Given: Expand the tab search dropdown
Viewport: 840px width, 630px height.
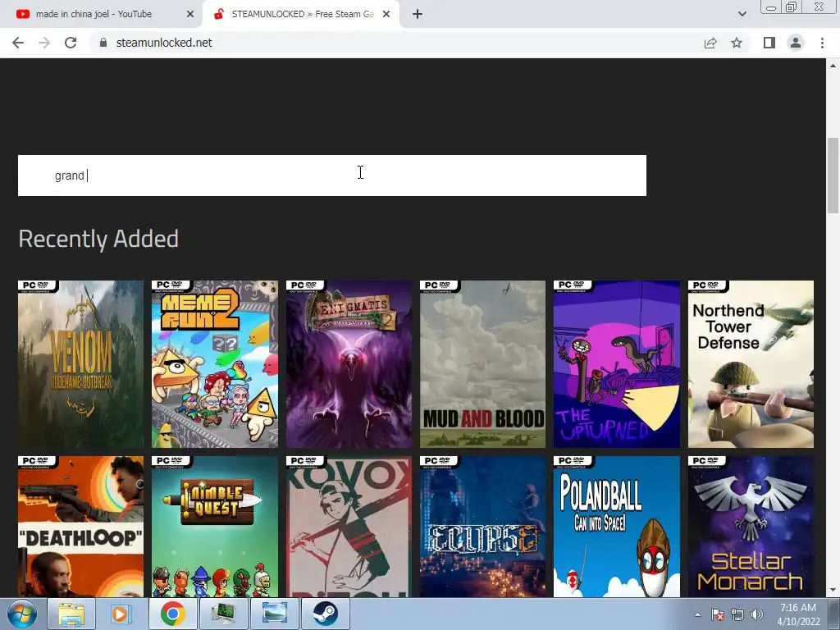Looking at the screenshot, I should pyautogui.click(x=742, y=14).
